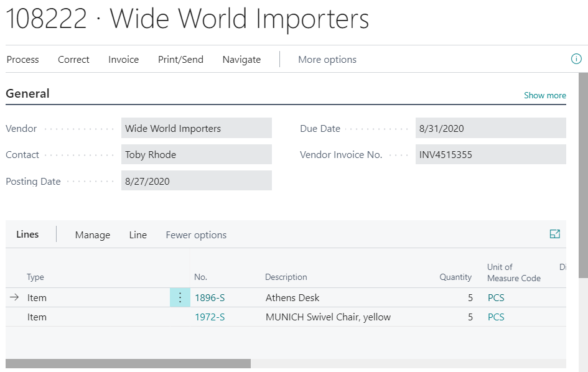This screenshot has width=588, height=372.
Task: Click quantity 5 in Athens Desk row
Action: (470, 297)
